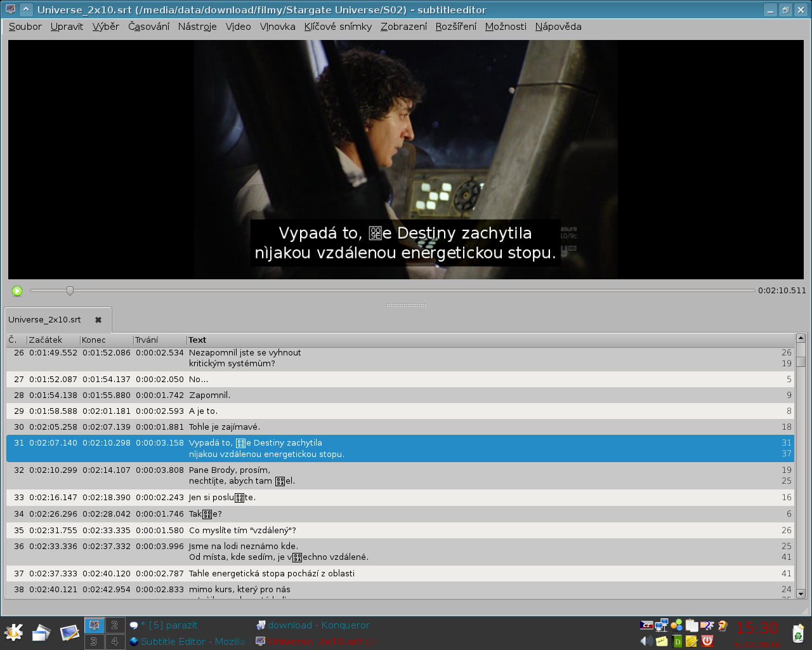Click duration 0:00:02.243 of row 33
The image size is (812, 650).
point(160,498)
